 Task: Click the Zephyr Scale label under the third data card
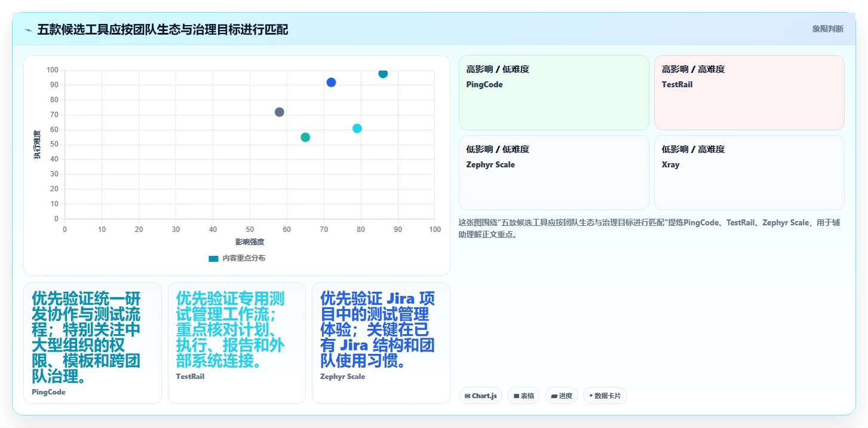click(x=342, y=377)
